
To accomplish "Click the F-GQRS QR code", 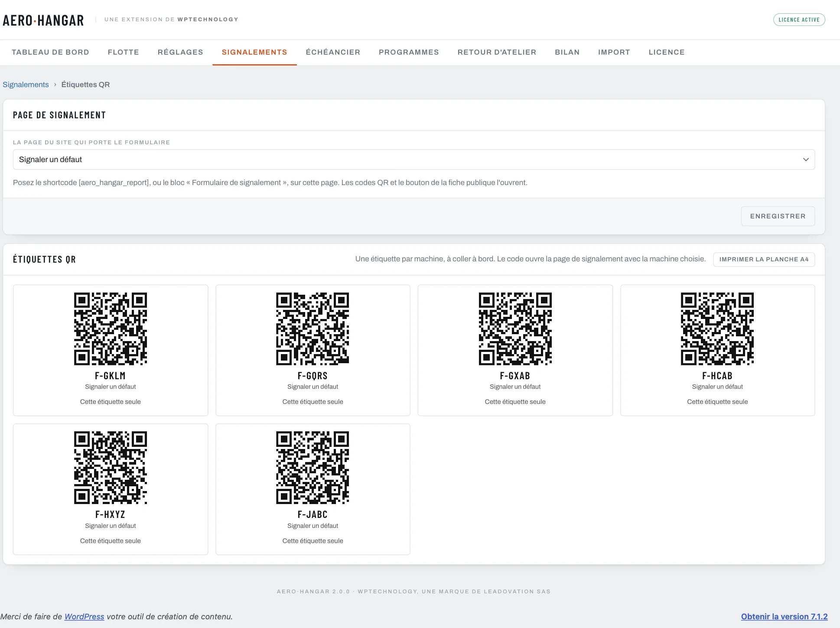I will point(313,329).
